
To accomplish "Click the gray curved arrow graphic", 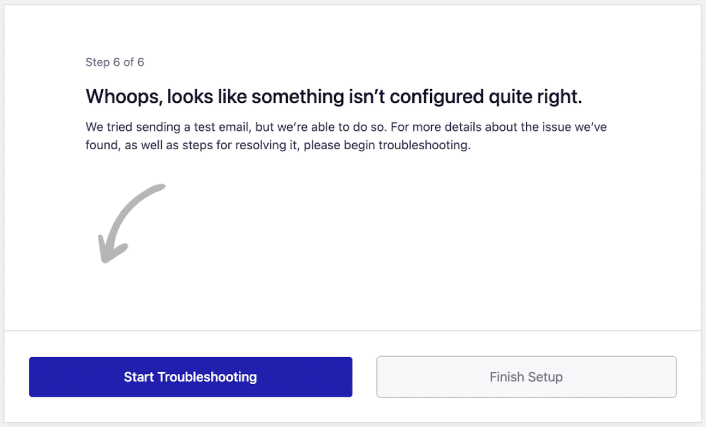I will click(x=131, y=223).
